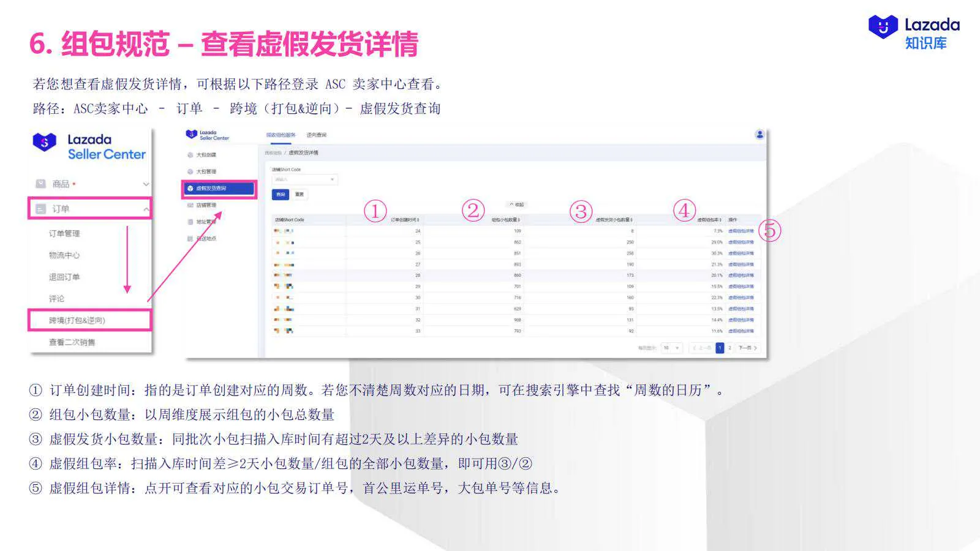Open 大包创建 in the sidebar
This screenshot has height=551, width=980.
pos(205,155)
